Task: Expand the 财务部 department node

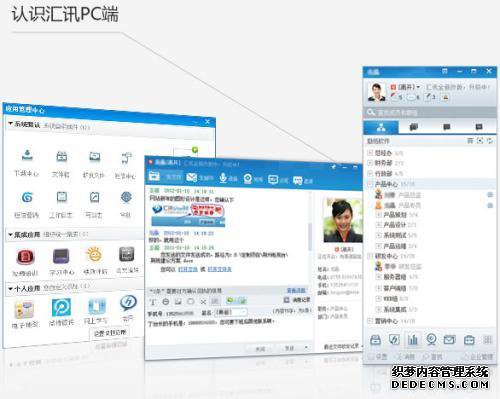Action: pos(370,163)
